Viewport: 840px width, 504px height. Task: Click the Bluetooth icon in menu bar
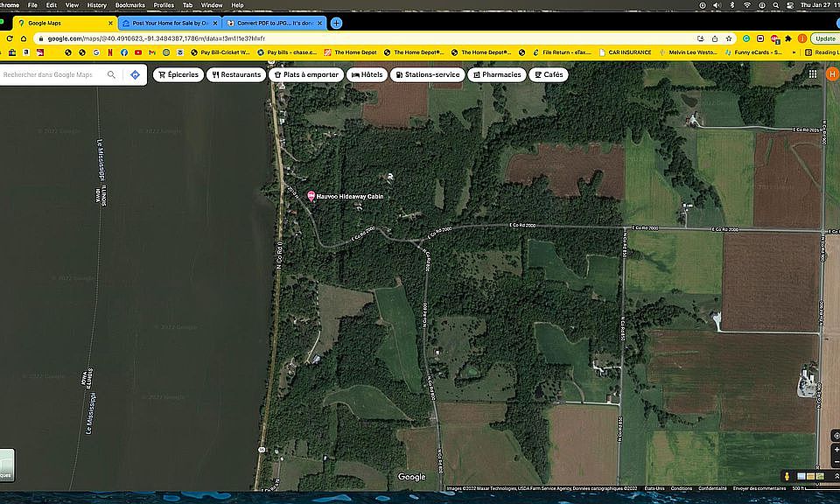(731, 5)
